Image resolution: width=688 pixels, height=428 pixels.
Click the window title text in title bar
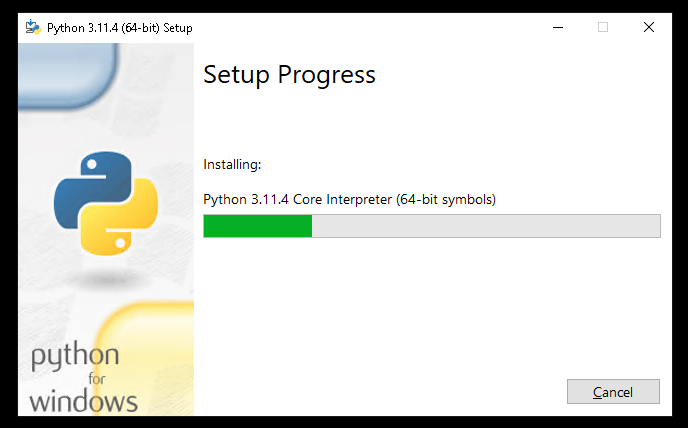[120, 28]
